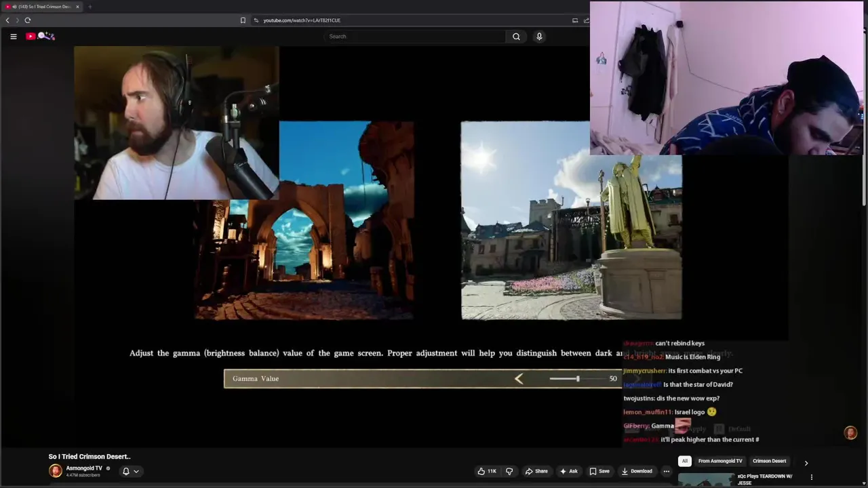Click chat message can't rebind keys
This screenshot has width=868, height=488.
[x=679, y=343]
